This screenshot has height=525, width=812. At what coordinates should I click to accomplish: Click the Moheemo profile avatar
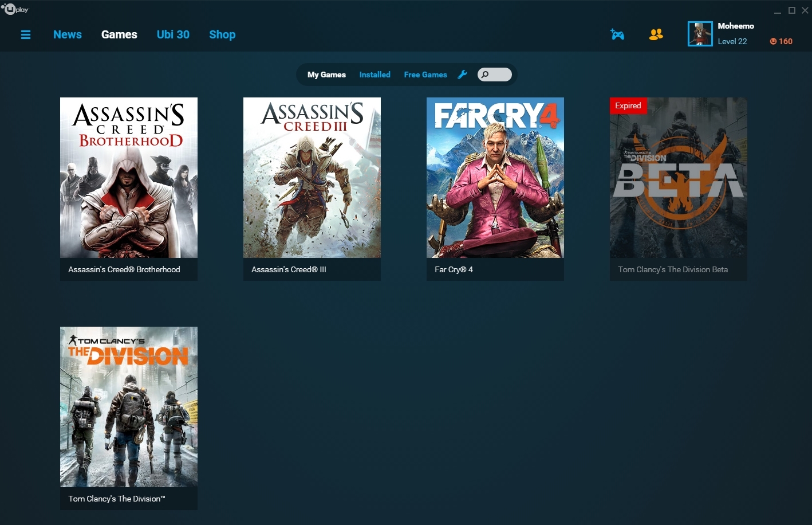tap(700, 34)
